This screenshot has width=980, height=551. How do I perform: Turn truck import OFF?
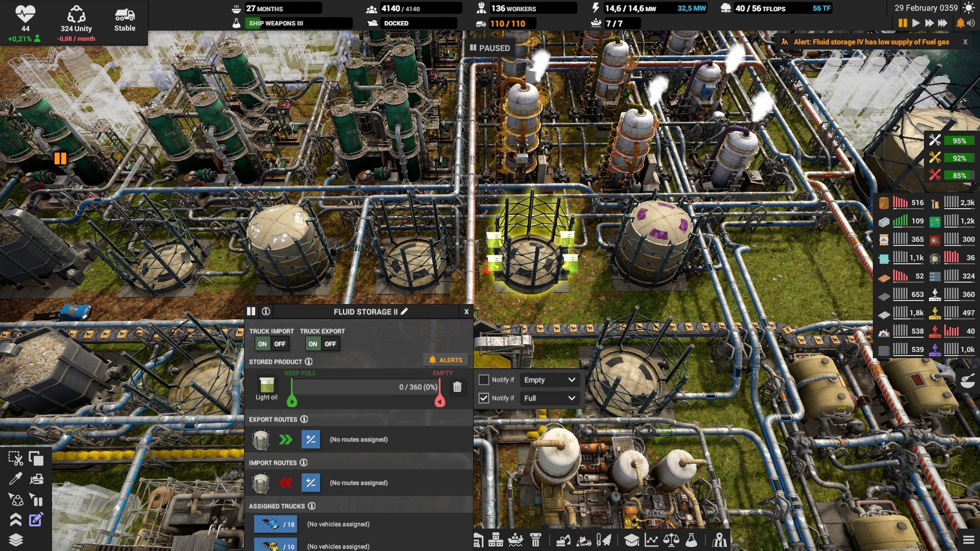(x=280, y=344)
